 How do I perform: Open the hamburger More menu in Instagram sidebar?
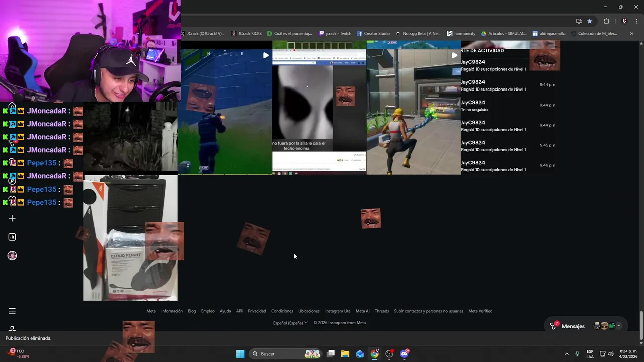tap(12, 311)
